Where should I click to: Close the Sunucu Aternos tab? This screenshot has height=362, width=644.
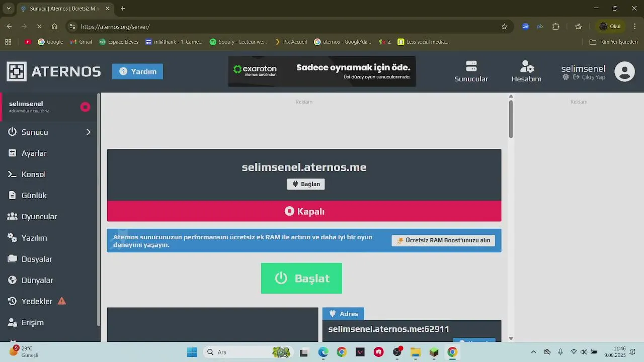click(x=108, y=9)
